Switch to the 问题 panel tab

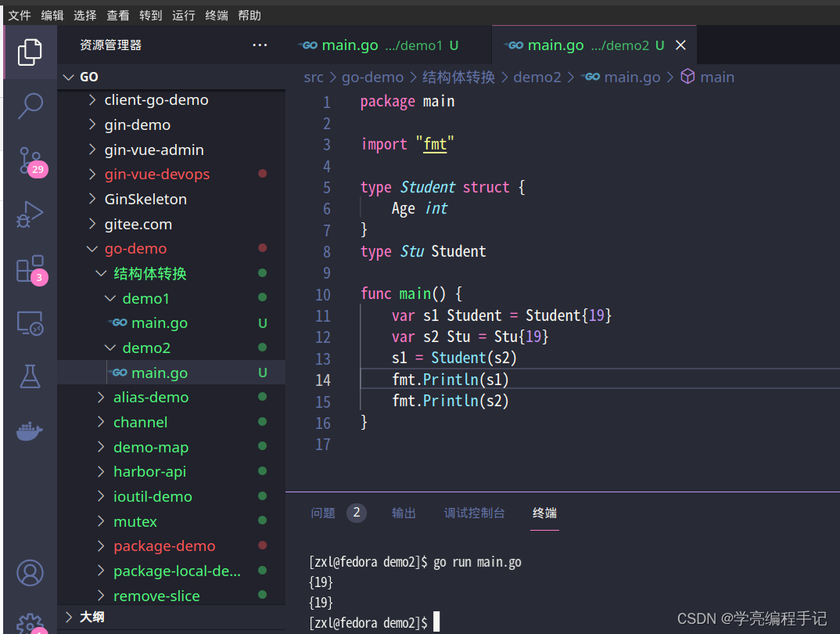323,513
